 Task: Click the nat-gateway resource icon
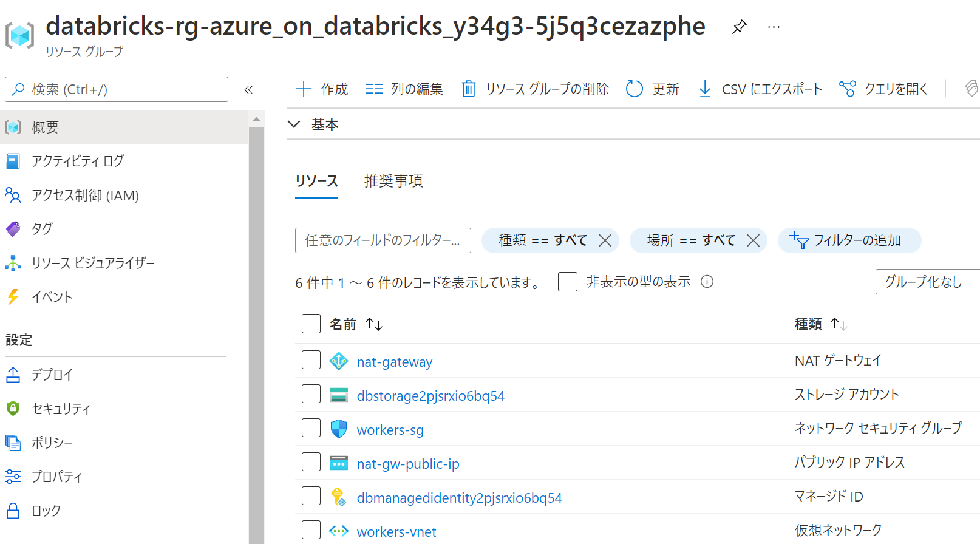click(339, 361)
